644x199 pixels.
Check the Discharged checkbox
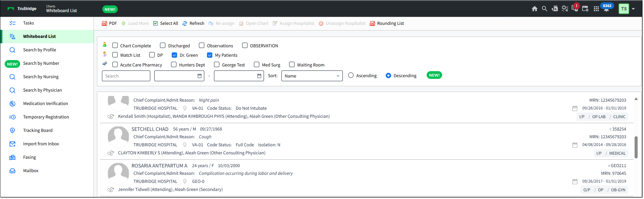click(163, 45)
